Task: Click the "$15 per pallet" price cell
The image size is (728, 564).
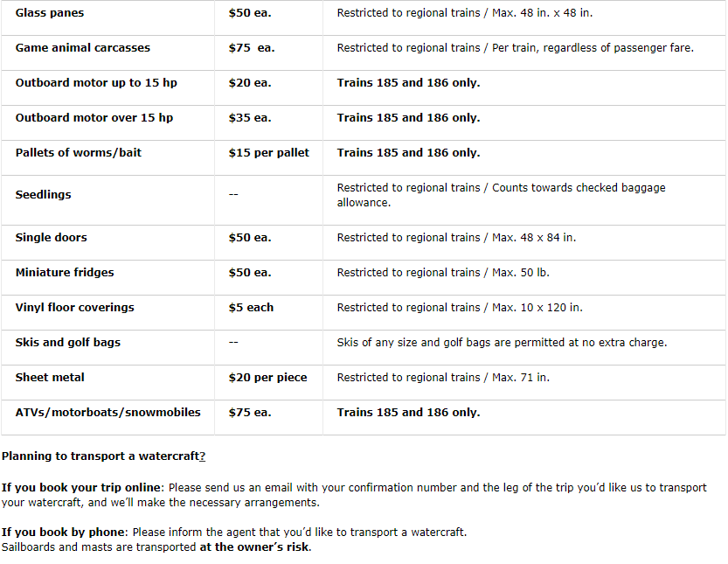Action: (x=269, y=153)
